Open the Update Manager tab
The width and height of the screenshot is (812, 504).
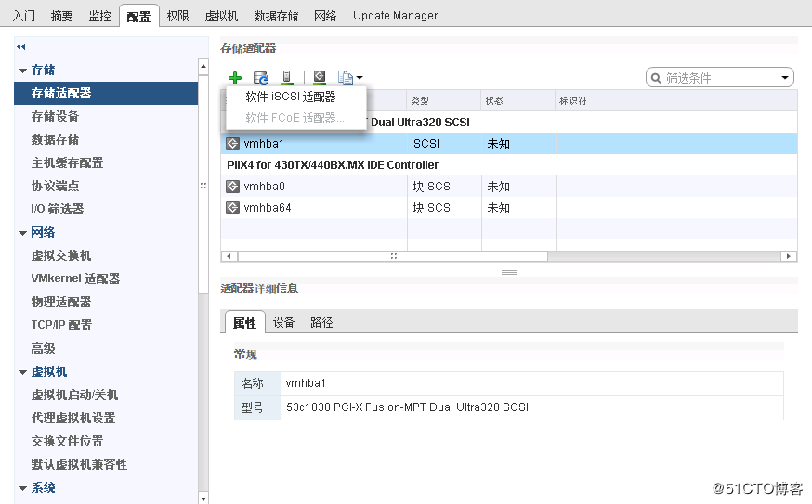(x=395, y=16)
